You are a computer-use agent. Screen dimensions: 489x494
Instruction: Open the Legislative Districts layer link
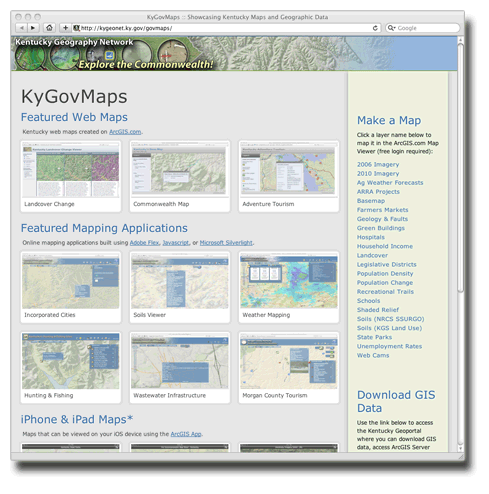(387, 264)
